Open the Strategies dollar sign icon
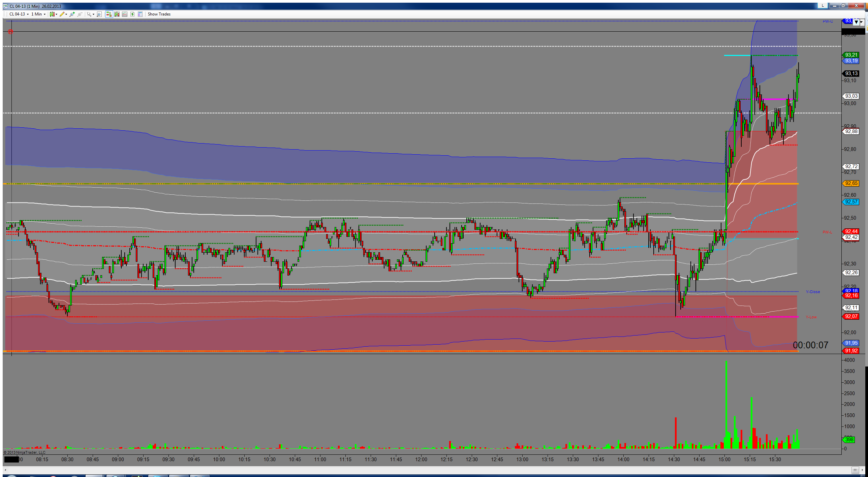The width and height of the screenshot is (868, 477). coord(132,14)
